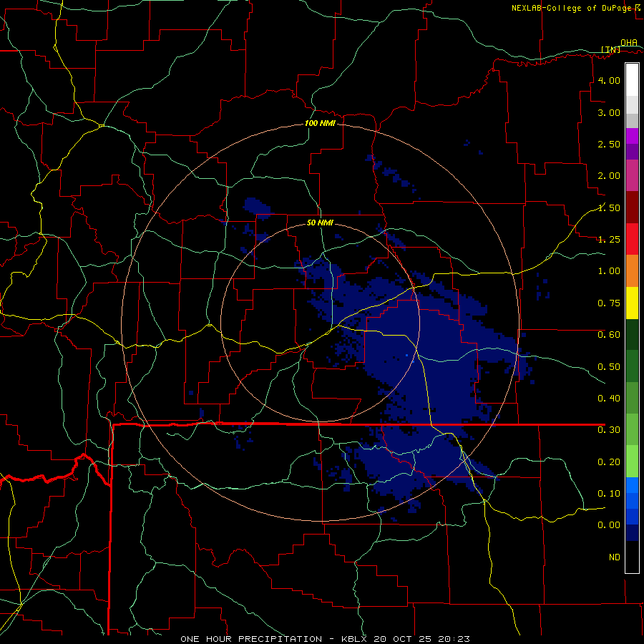This screenshot has width=644, height=644.
Task: Click the ND legend label
Action: [x=615, y=557]
